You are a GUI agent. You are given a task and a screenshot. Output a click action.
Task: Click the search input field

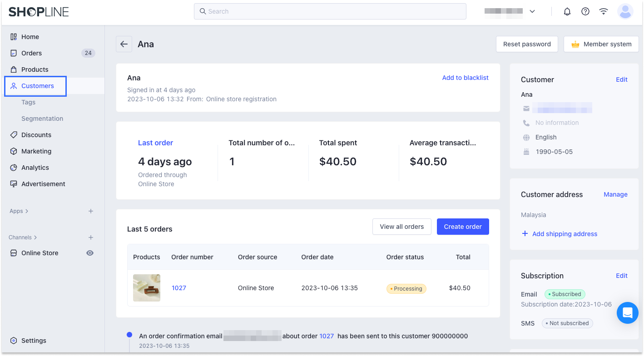tap(330, 11)
